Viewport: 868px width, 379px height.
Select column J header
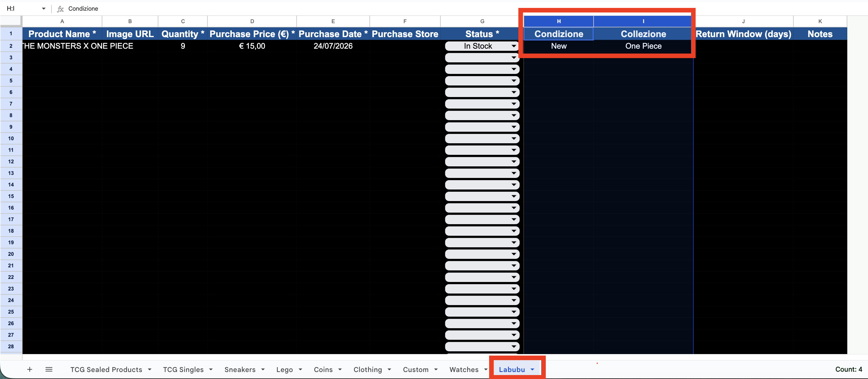coord(743,21)
